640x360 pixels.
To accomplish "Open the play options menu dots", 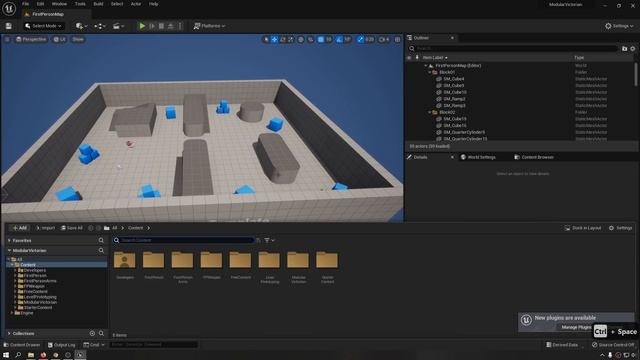I will point(180,26).
